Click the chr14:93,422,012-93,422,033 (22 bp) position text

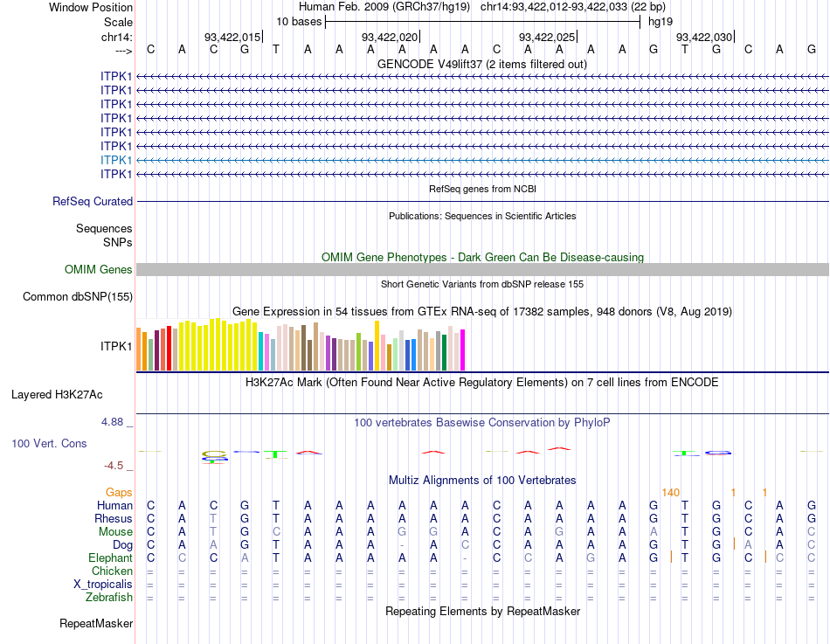click(x=573, y=7)
